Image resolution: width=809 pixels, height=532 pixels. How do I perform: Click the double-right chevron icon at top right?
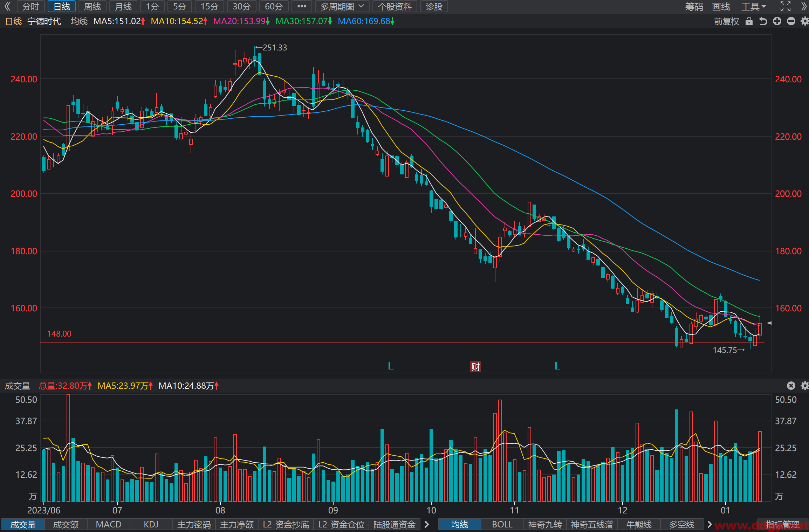(804, 6)
